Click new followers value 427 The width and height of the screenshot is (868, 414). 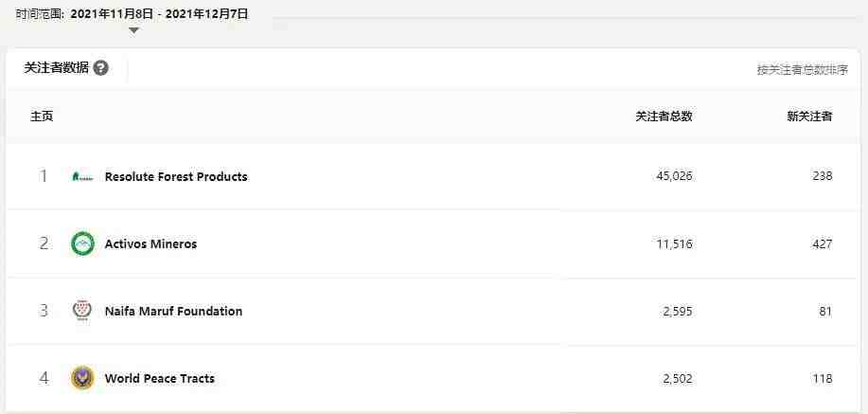click(x=823, y=243)
